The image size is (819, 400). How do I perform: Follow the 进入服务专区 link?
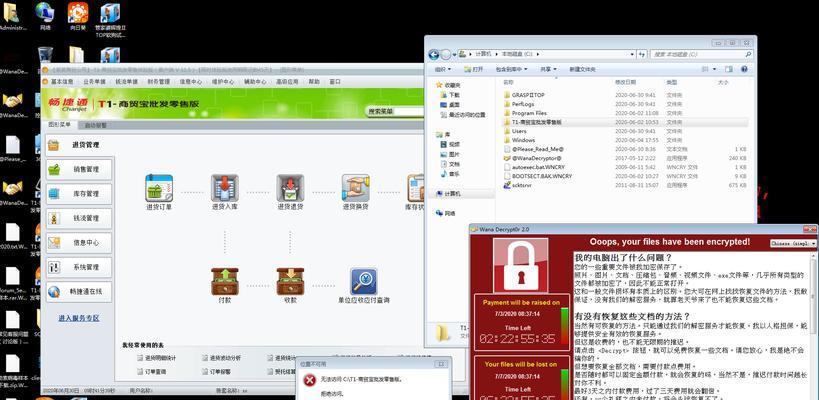pyautogui.click(x=79, y=318)
